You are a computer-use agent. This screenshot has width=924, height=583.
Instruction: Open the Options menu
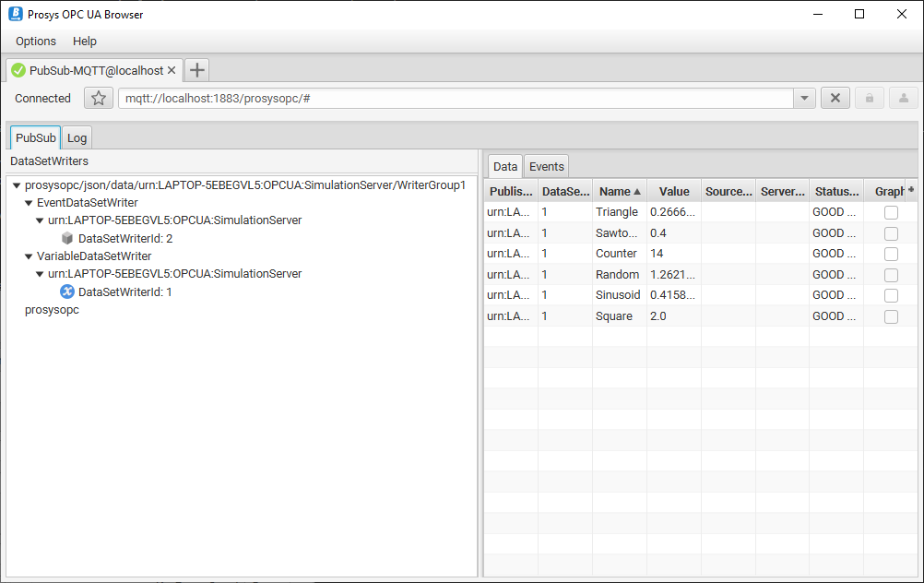36,42
